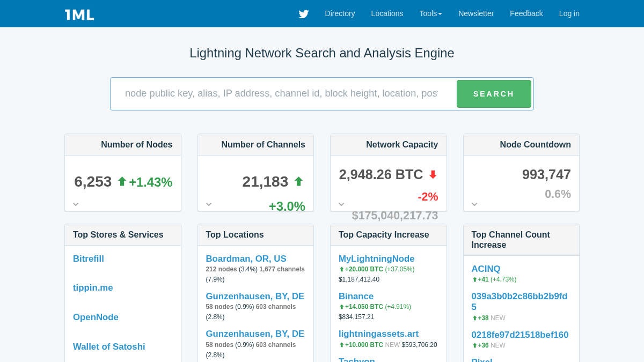Open node 039a3b0b2c86bb2b9fd5

click(x=519, y=301)
